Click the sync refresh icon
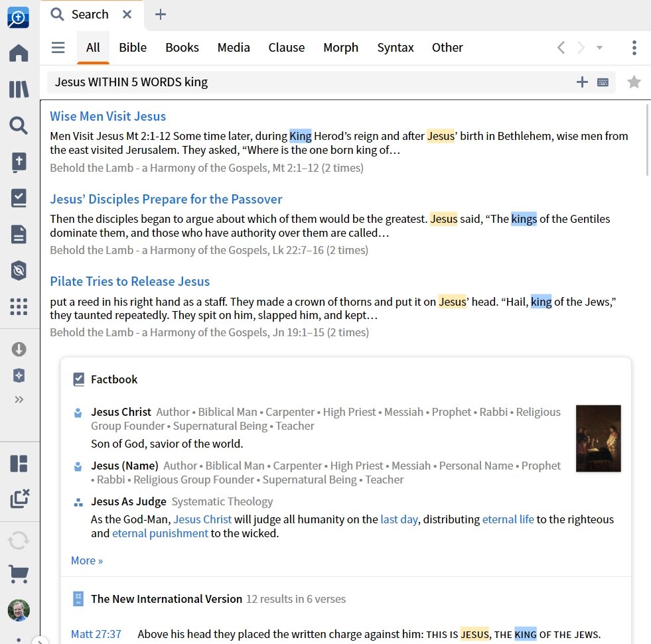Image resolution: width=651 pixels, height=644 pixels. point(19,541)
